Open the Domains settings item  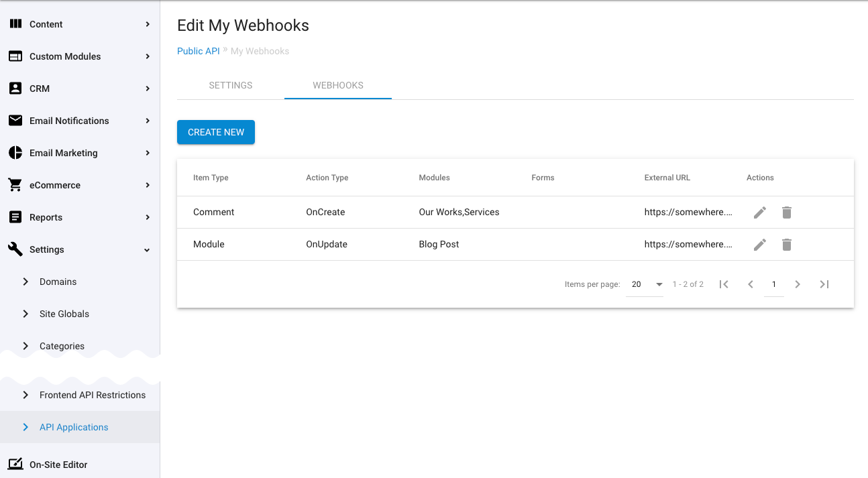(58, 282)
